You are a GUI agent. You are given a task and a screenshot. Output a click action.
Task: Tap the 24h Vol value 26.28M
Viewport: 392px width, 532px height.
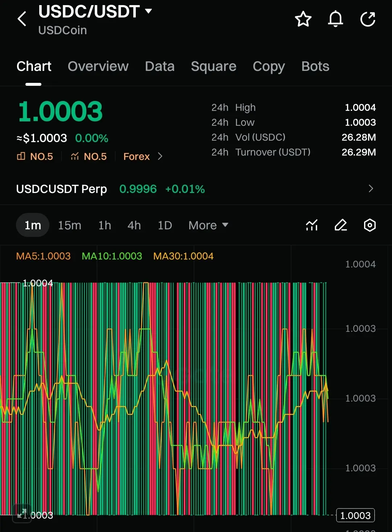pos(359,137)
